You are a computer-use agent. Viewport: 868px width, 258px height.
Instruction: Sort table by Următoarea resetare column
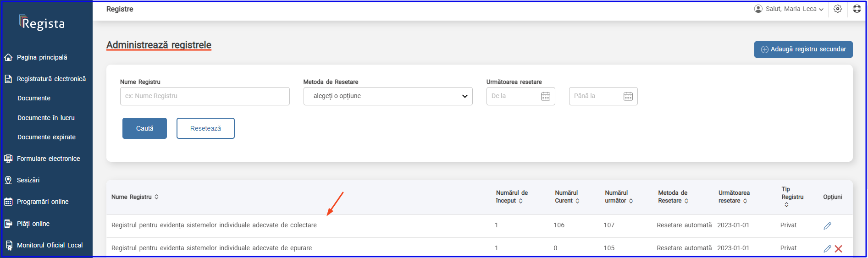[734, 197]
